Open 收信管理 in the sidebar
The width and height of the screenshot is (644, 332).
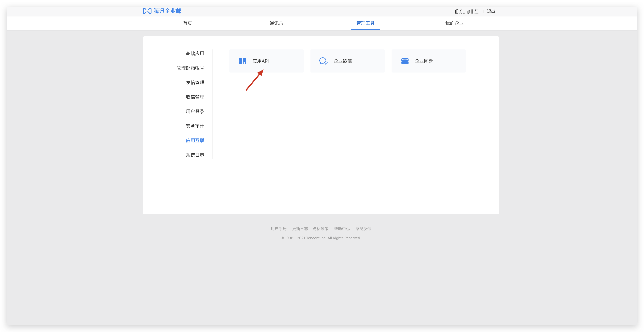pos(195,97)
